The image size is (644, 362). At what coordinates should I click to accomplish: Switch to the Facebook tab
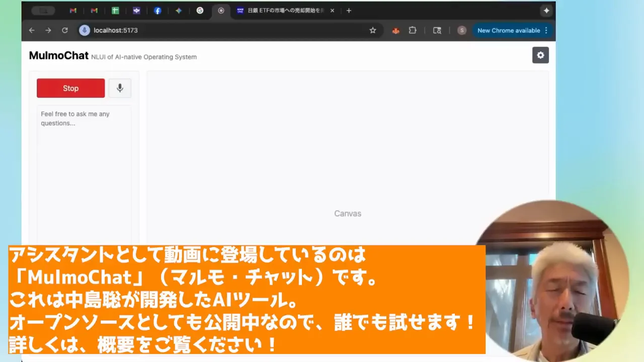pos(157,11)
